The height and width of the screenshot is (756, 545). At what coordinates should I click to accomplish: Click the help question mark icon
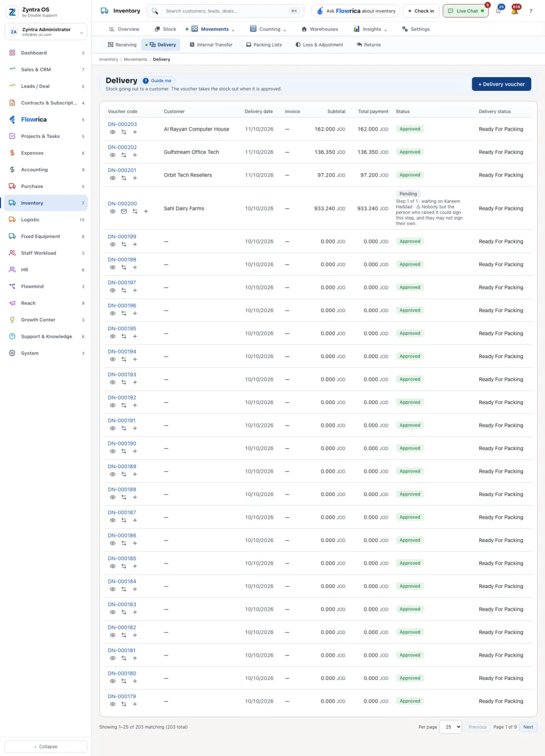pos(531,11)
